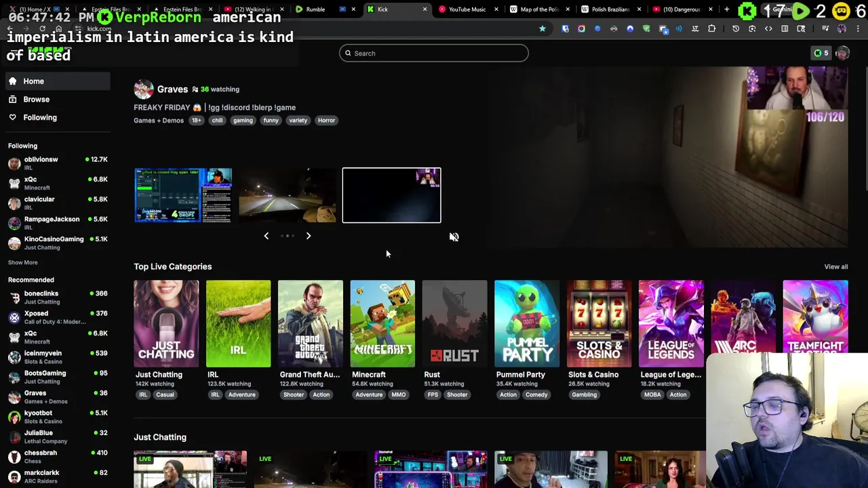Switch to the Map of the Polish browser tab
Viewport: 868px width, 488px height.
coord(539,9)
